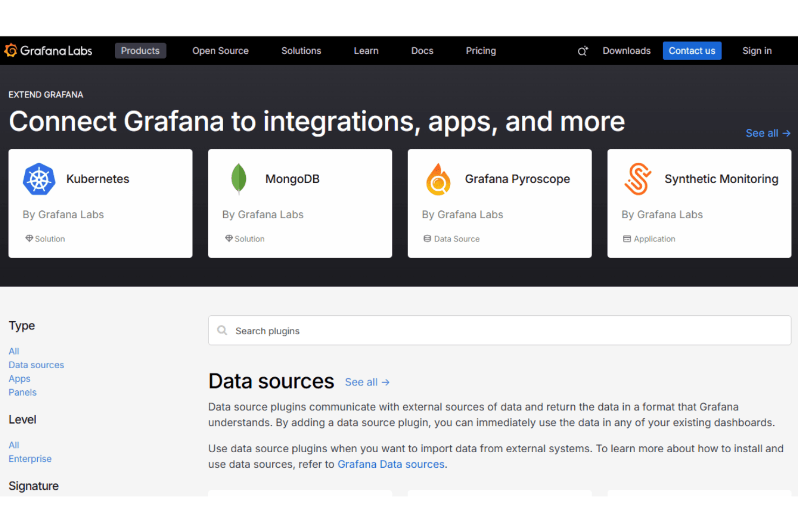Open the AI search icon in navbar
Screen dimensions: 798x532
pyautogui.click(x=582, y=51)
